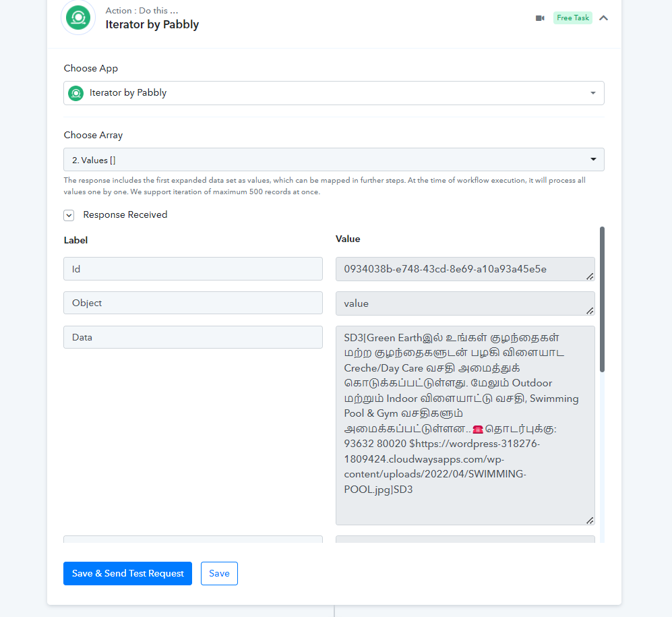672x617 pixels.
Task: Click Save & Send Test Request button
Action: (127, 573)
